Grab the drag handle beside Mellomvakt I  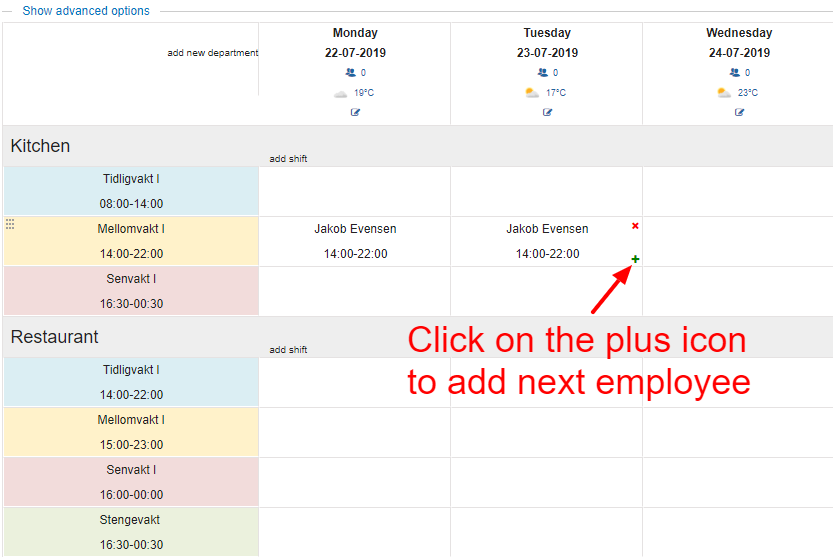(10, 225)
